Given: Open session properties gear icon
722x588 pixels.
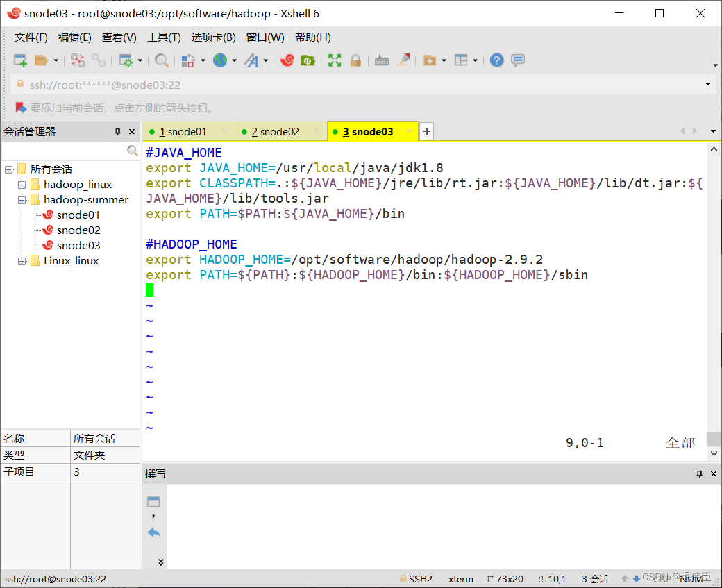Looking at the screenshot, I should 125,60.
